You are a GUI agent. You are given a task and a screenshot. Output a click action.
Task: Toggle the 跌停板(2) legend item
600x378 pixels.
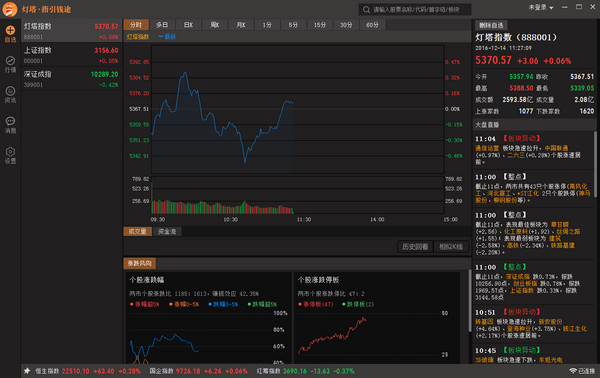click(358, 304)
